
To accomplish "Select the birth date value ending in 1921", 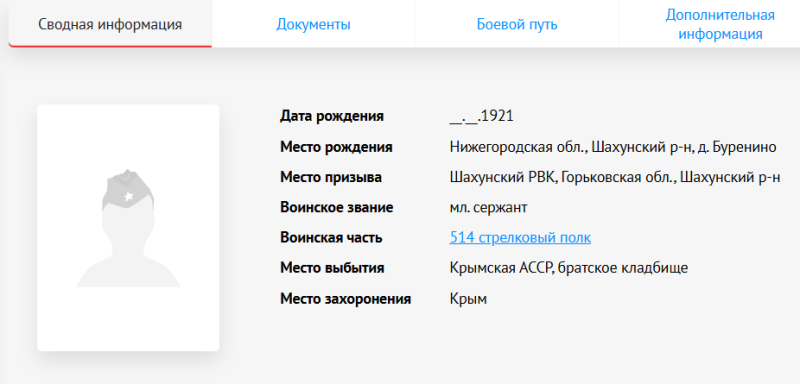I will click(x=482, y=116).
